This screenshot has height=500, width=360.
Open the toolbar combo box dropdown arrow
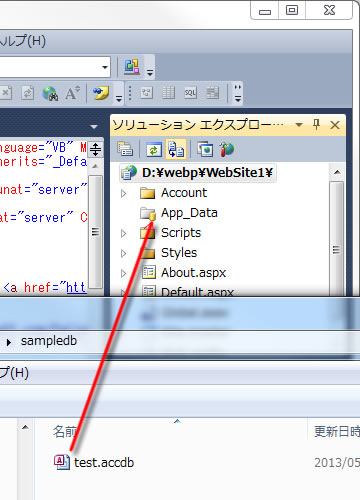pyautogui.click(x=105, y=67)
